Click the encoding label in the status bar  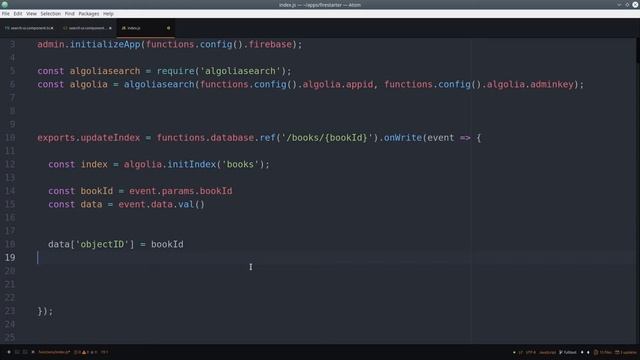(x=530, y=352)
